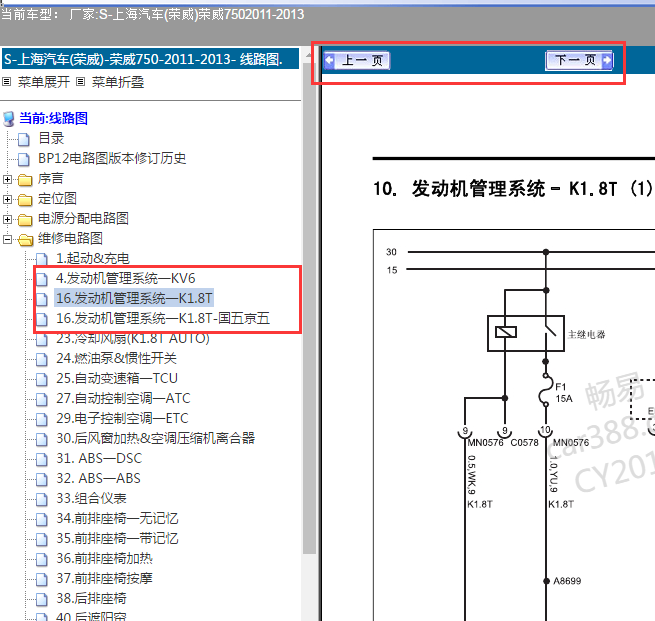This screenshot has height=621, width=655.
Task: Click the S-上海汽车(荣威)-荣威750 panel header
Action: 150,59
